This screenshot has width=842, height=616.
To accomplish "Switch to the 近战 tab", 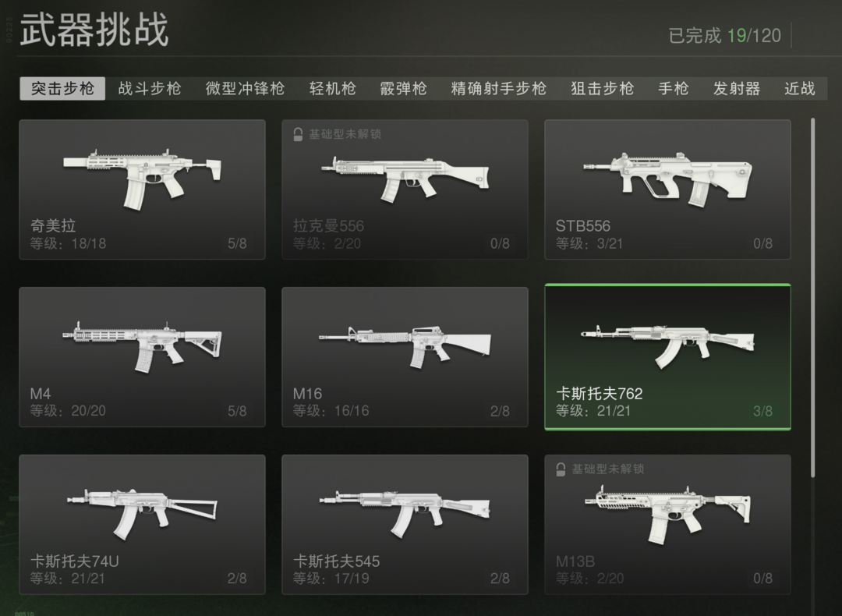I will click(x=800, y=89).
